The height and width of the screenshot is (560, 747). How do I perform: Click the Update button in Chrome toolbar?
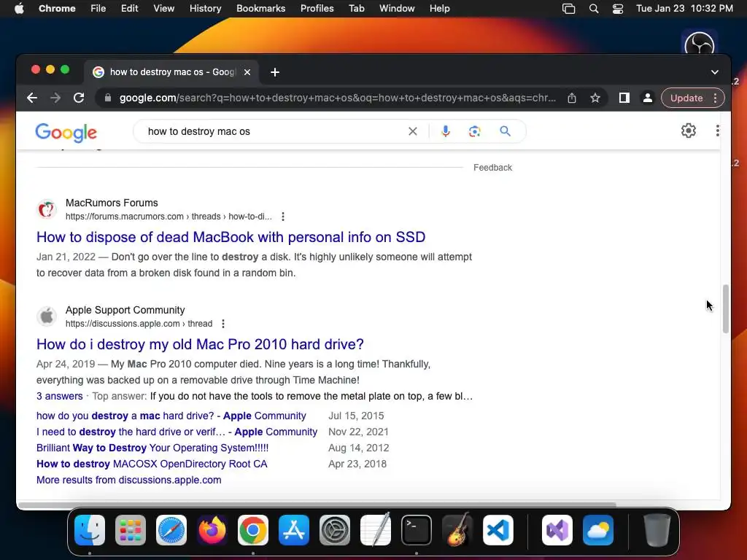click(x=686, y=98)
